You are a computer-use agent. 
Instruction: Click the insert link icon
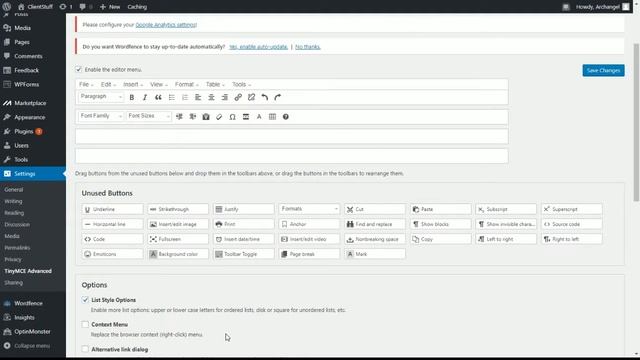click(x=238, y=97)
